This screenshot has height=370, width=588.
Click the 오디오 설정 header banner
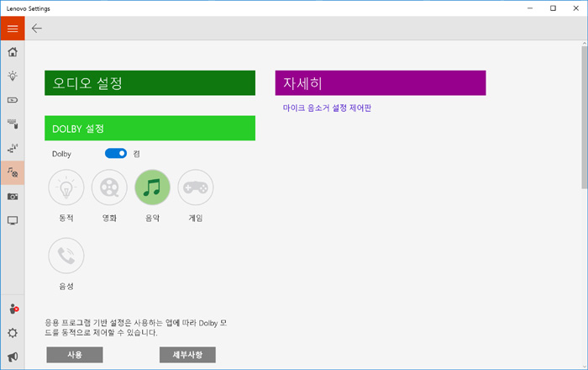point(150,83)
